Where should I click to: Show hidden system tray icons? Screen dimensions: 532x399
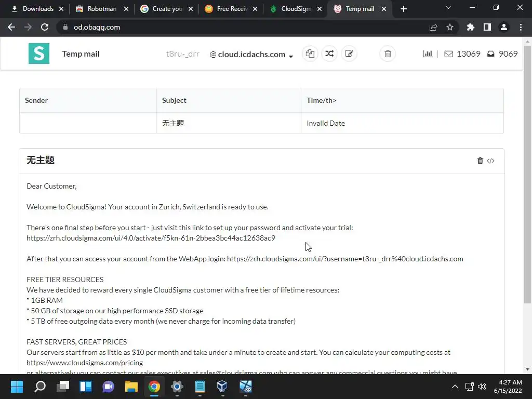(455, 387)
